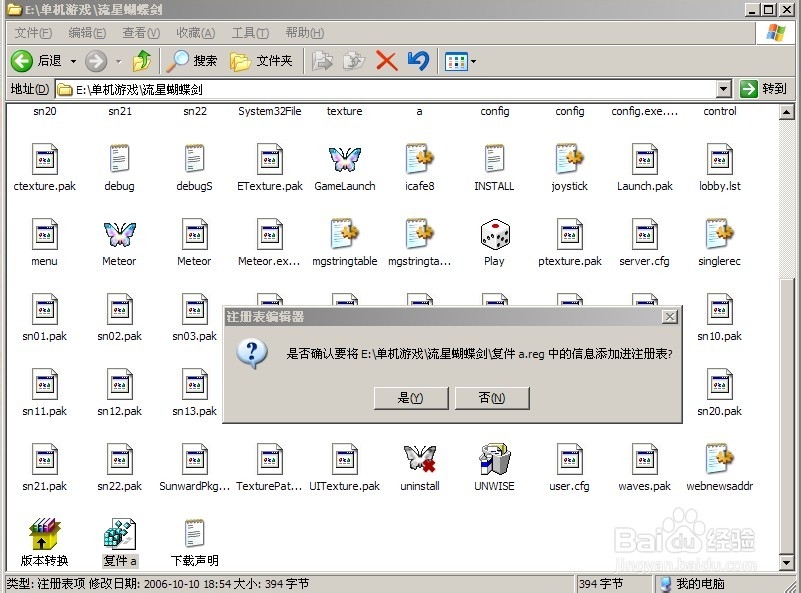Open the Favorites (收藏) menu

tap(195, 33)
